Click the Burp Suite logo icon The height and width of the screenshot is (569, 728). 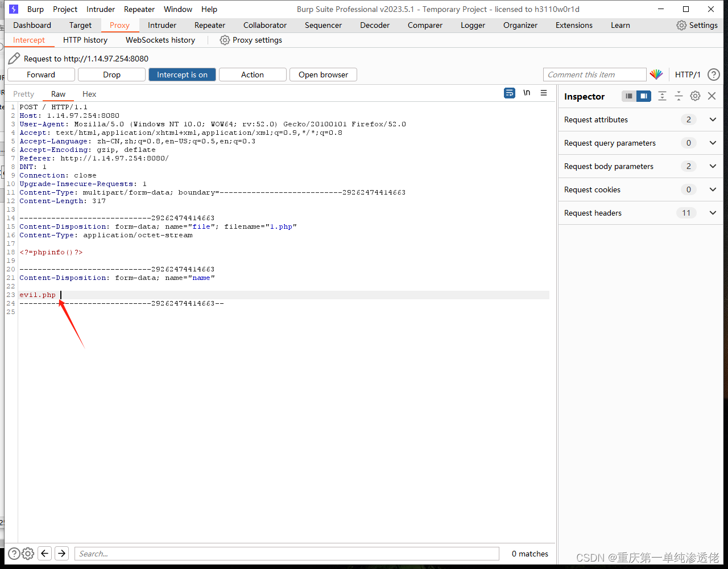tap(14, 9)
